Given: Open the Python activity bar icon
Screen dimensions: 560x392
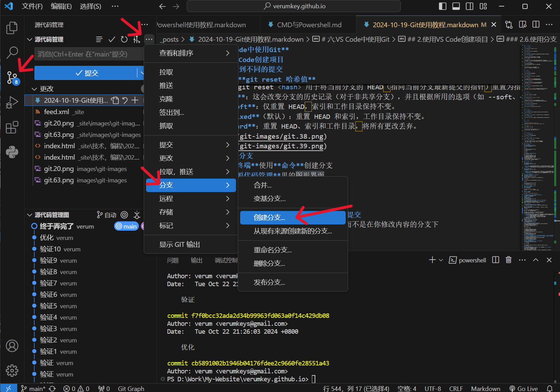Looking at the screenshot, I should point(12,152).
